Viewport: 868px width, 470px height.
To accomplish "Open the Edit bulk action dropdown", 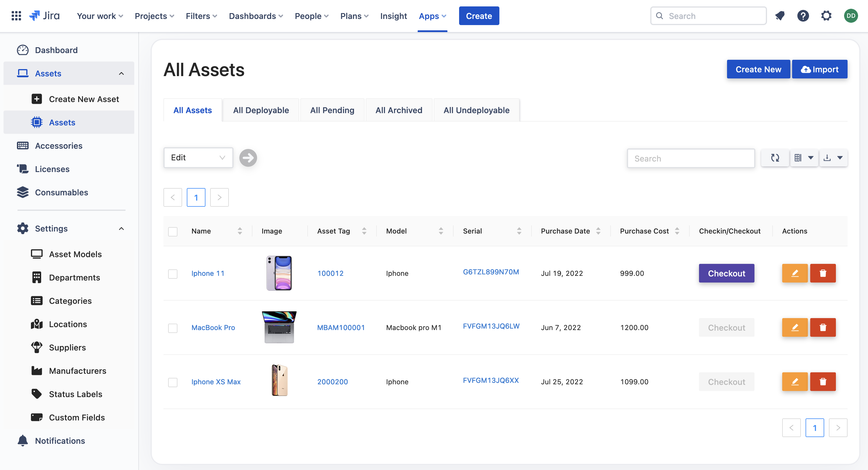I will click(x=198, y=157).
